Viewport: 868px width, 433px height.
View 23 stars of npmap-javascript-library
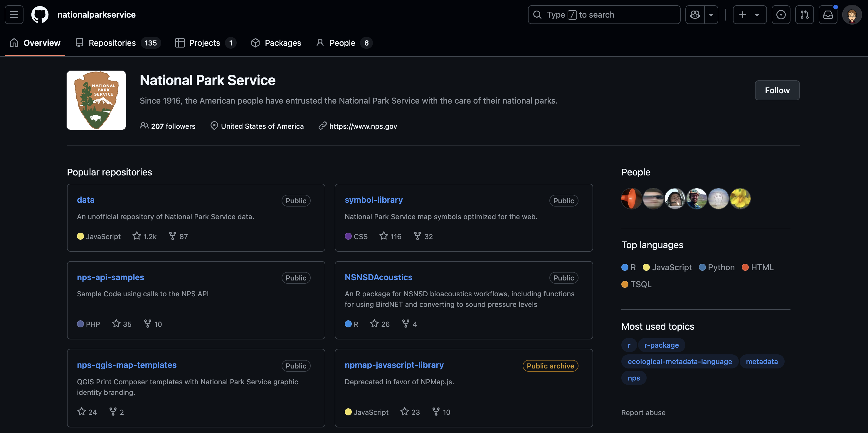pos(410,412)
